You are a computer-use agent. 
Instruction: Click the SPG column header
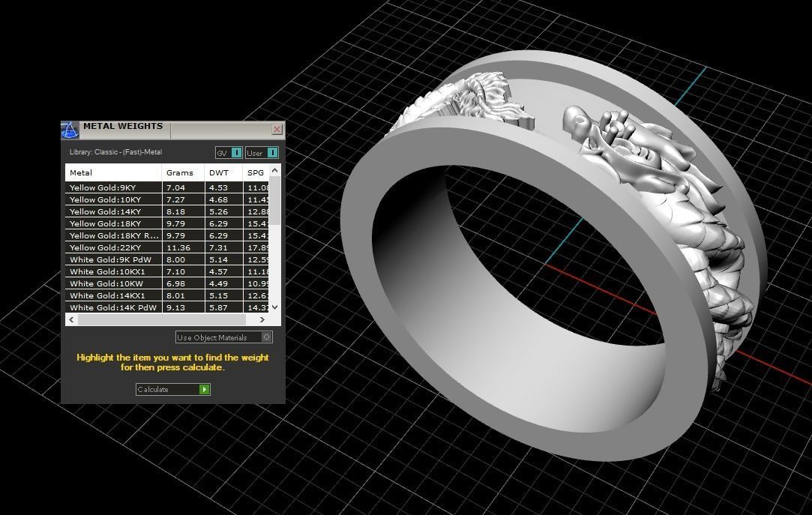(x=256, y=173)
